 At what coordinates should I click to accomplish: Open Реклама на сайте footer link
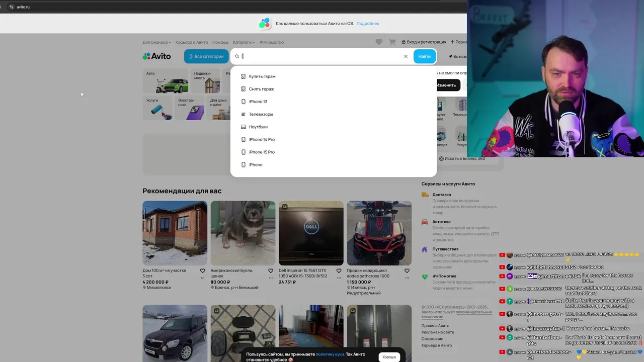(438, 332)
